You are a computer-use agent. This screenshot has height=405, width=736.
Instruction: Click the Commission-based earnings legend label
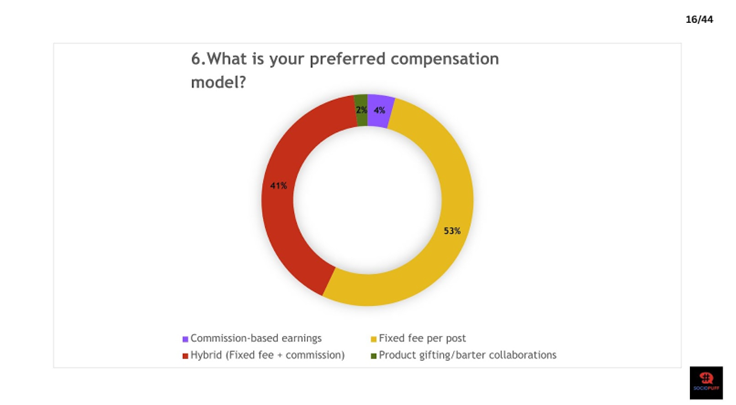tap(256, 338)
